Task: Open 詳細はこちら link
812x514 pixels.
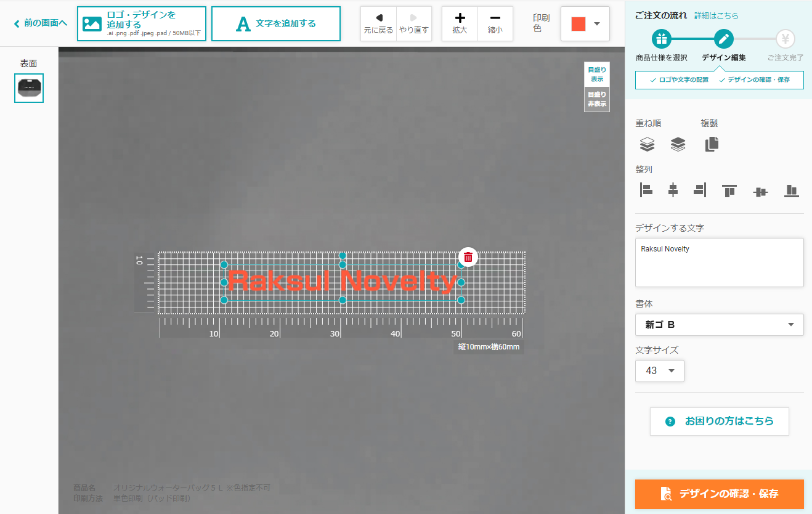Action: click(x=716, y=15)
